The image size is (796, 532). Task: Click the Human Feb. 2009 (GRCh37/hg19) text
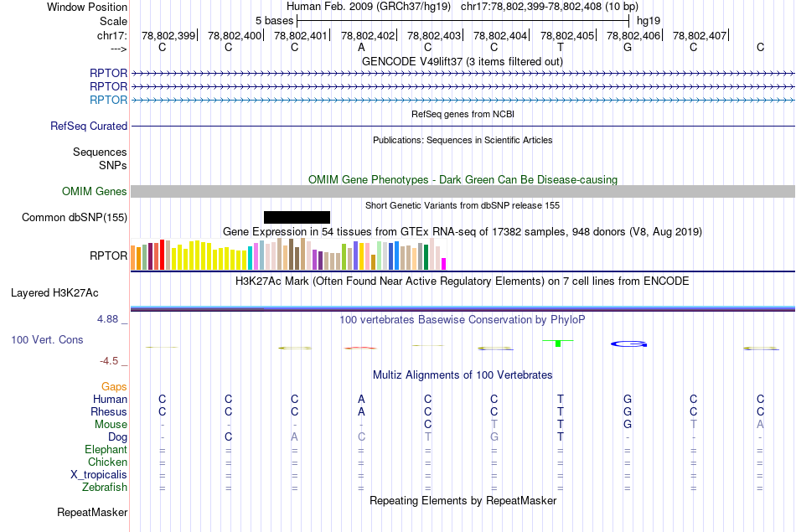pos(369,7)
